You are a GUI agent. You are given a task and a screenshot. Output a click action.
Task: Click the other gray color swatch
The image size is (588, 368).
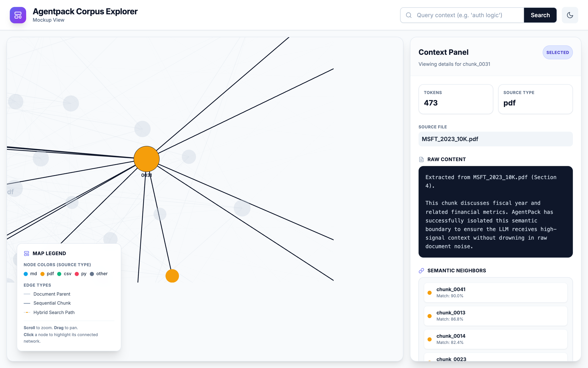click(92, 274)
